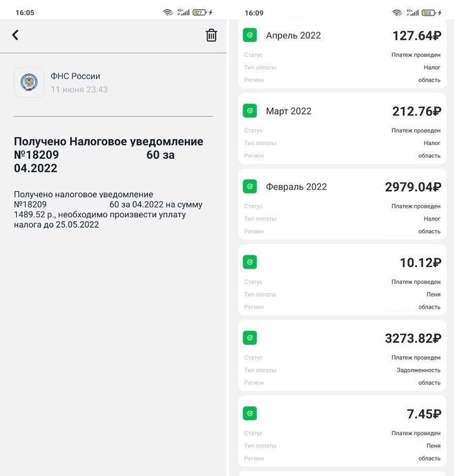This screenshot has width=454, height=476.
Task: Tap green check icon beside 3273.82₽ payment
Action: click(x=250, y=338)
